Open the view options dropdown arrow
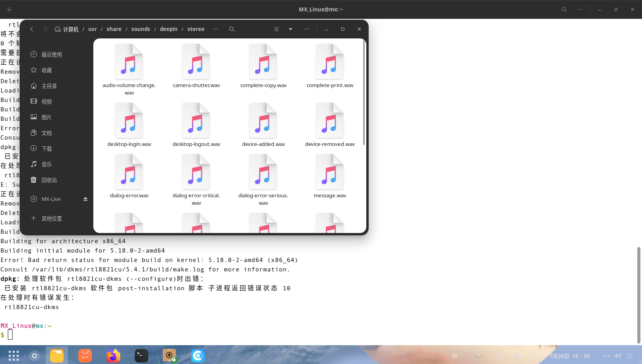 click(x=291, y=29)
